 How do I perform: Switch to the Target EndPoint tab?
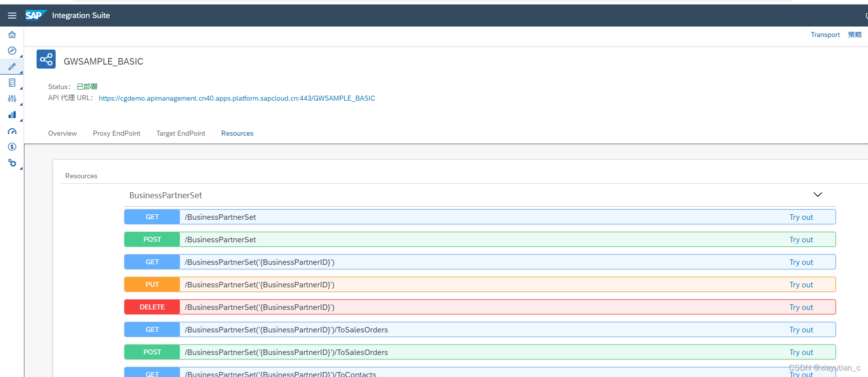(x=181, y=133)
